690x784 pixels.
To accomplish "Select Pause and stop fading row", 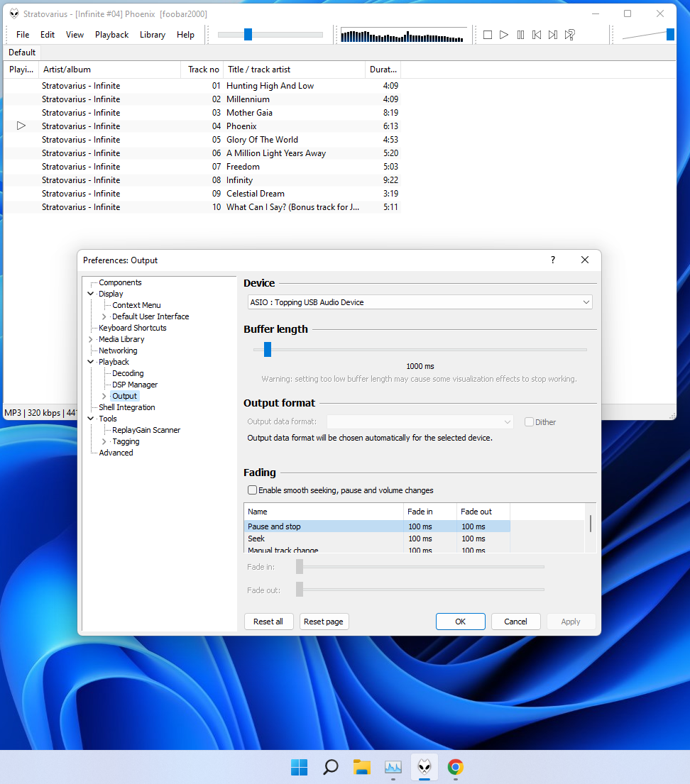I will 377,526.
